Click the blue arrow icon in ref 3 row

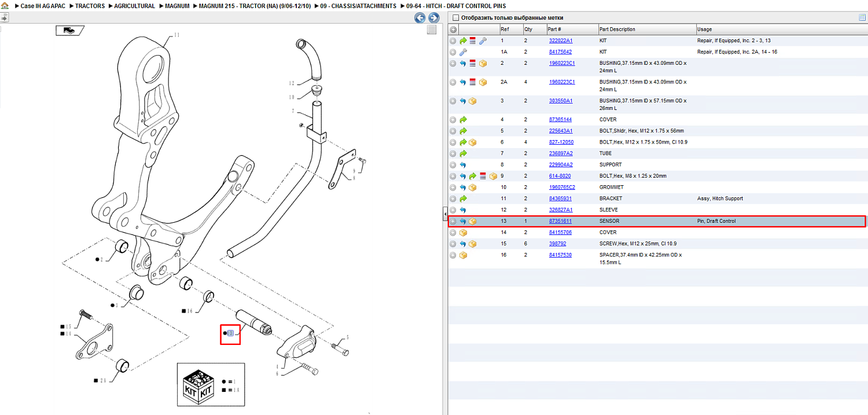(463, 101)
